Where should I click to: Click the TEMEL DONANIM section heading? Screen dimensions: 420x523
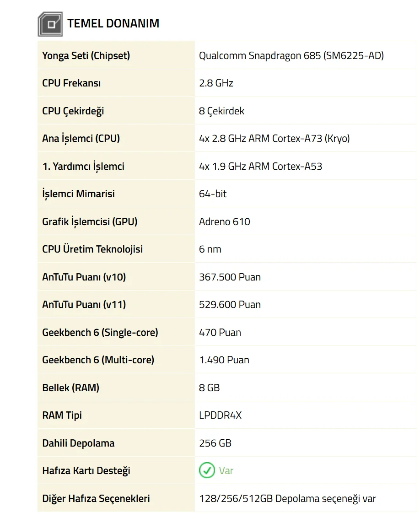[113, 23]
